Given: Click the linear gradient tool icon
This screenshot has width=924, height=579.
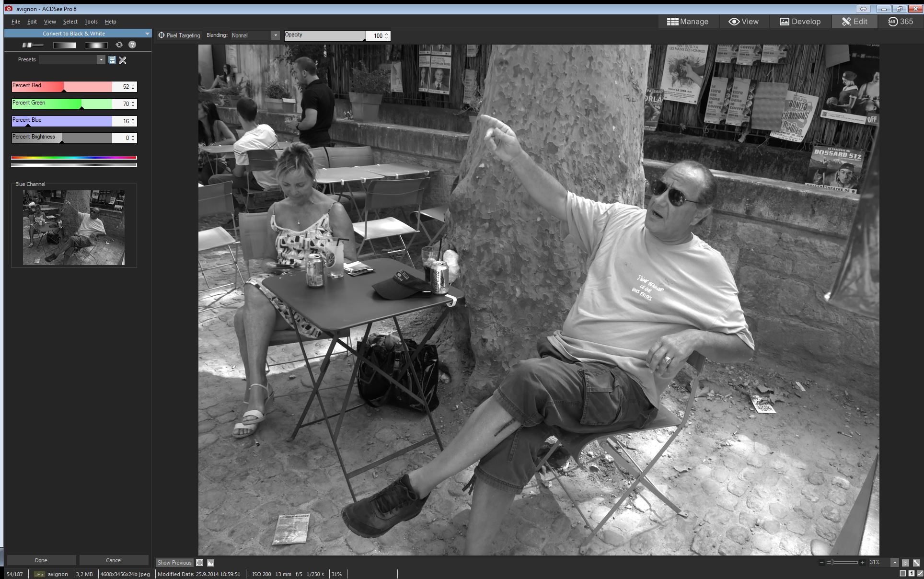Looking at the screenshot, I should click(64, 45).
